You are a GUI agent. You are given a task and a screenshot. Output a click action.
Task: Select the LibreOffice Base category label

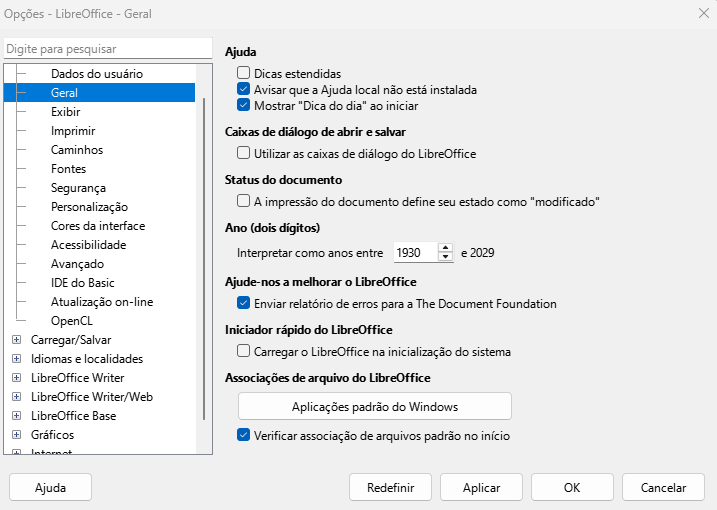point(74,416)
